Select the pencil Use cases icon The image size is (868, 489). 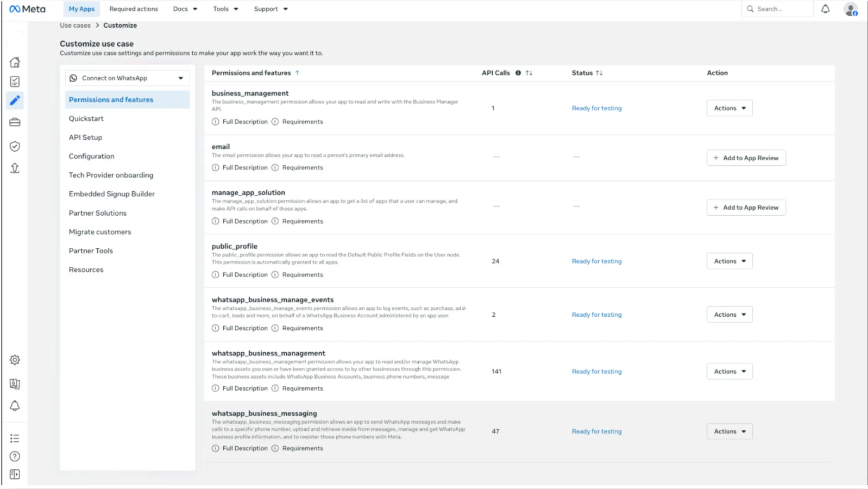pos(15,101)
